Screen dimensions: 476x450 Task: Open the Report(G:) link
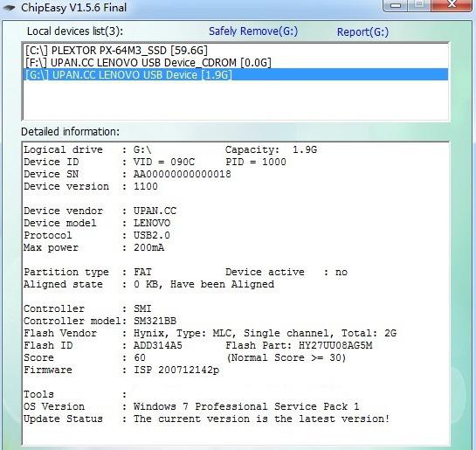point(362,31)
